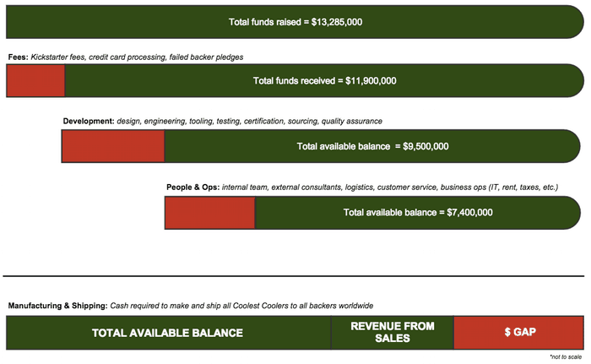Select the red Fees segment
The image size is (591, 364).
pyautogui.click(x=35, y=81)
